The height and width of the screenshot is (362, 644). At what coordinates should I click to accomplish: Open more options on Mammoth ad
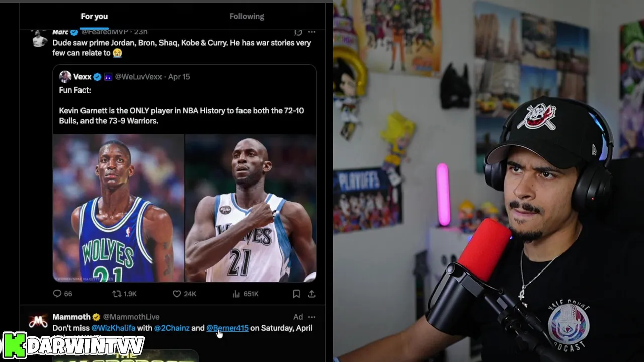(x=312, y=317)
